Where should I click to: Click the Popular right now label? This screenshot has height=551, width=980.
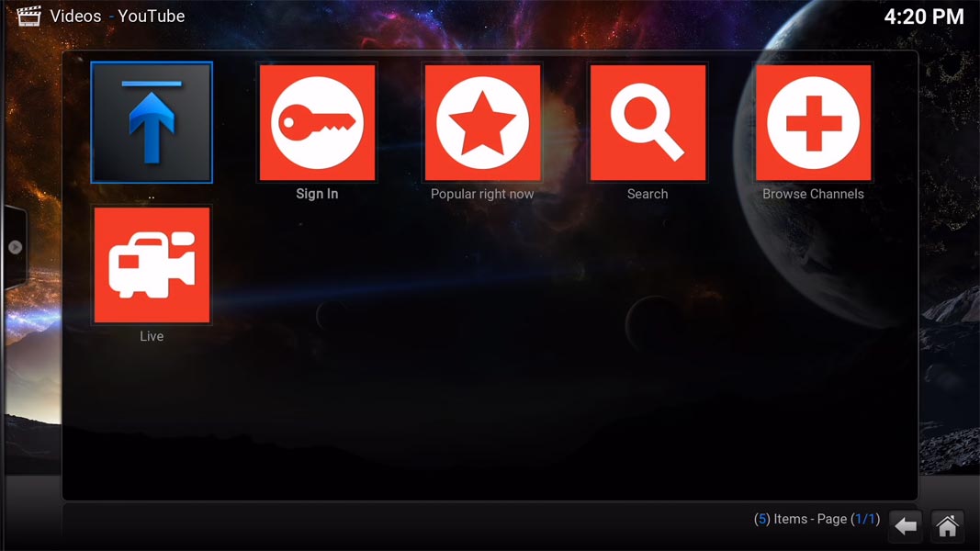482,195
